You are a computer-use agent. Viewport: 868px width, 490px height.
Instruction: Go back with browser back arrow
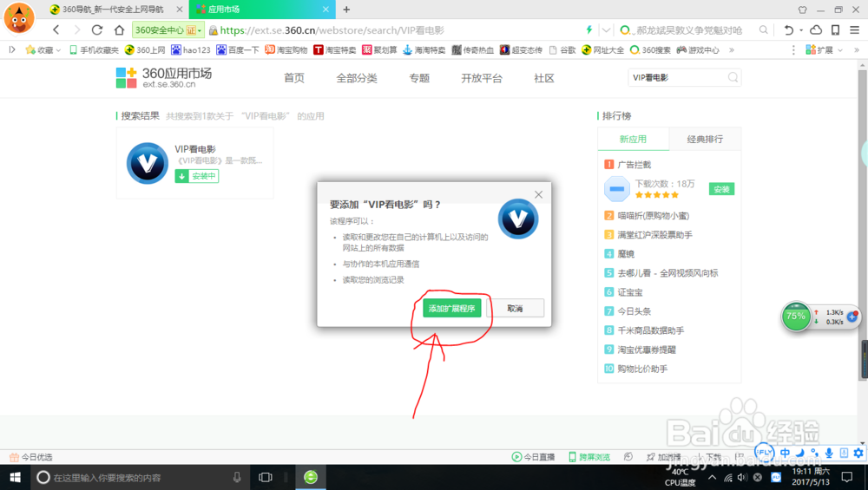56,29
